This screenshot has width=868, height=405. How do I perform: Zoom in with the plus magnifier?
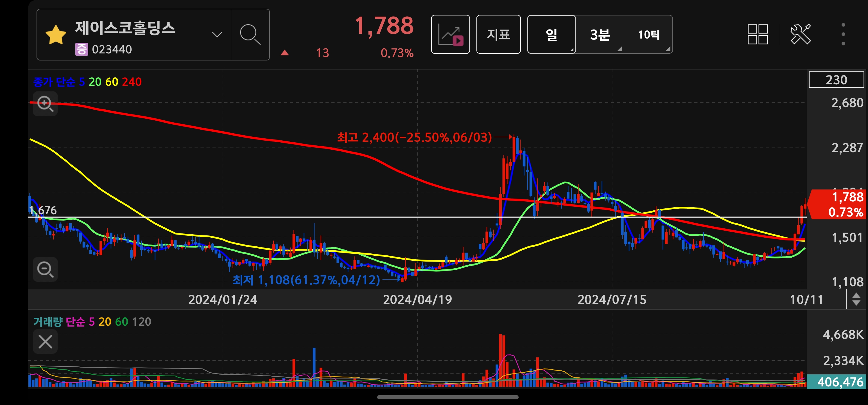click(45, 103)
